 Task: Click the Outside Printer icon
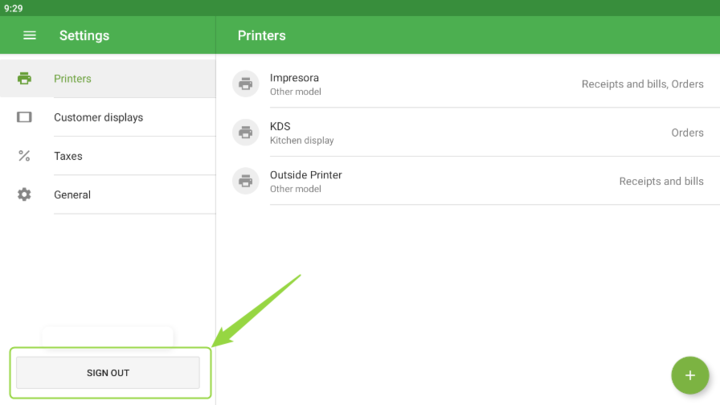pyautogui.click(x=245, y=181)
